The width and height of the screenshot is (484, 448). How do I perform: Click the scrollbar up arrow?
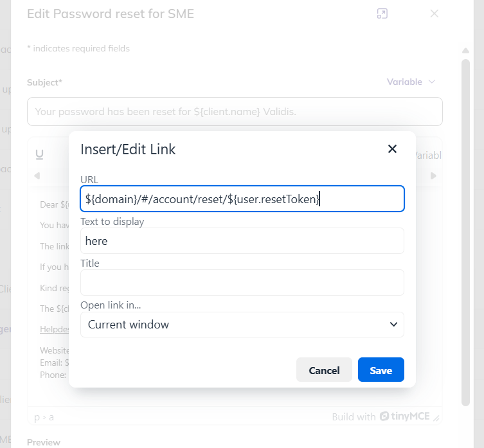click(465, 51)
